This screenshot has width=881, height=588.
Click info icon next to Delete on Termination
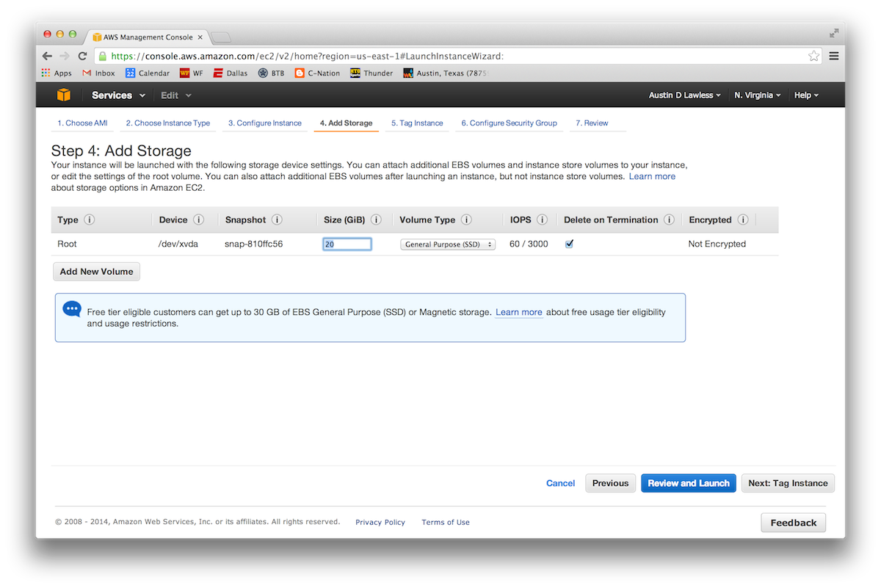pos(669,219)
